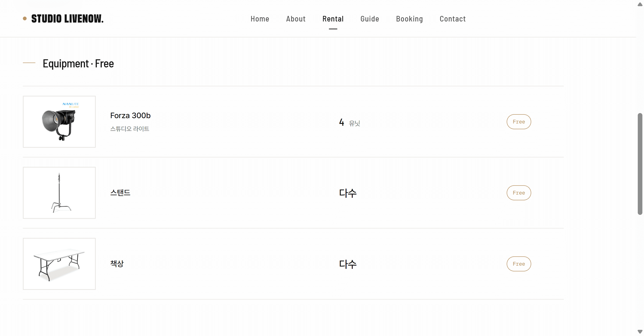Click the 책상 item name
This screenshot has width=644, height=336.
[117, 263]
